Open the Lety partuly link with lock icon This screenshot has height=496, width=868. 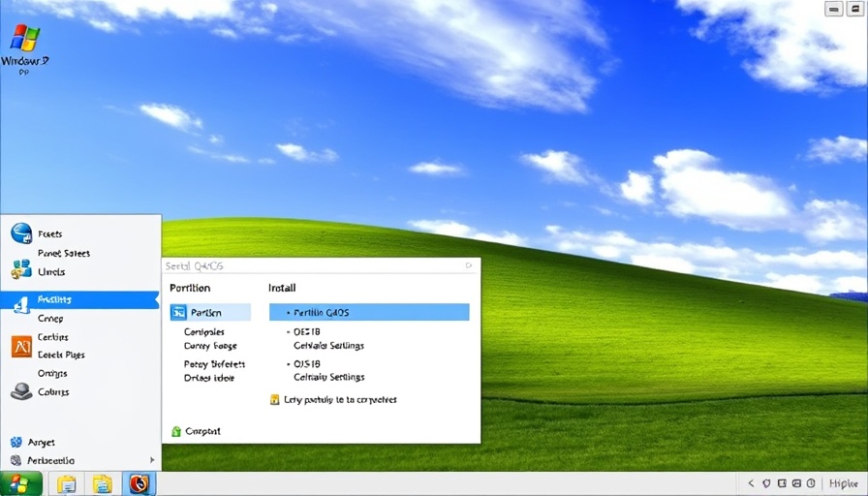point(334,400)
